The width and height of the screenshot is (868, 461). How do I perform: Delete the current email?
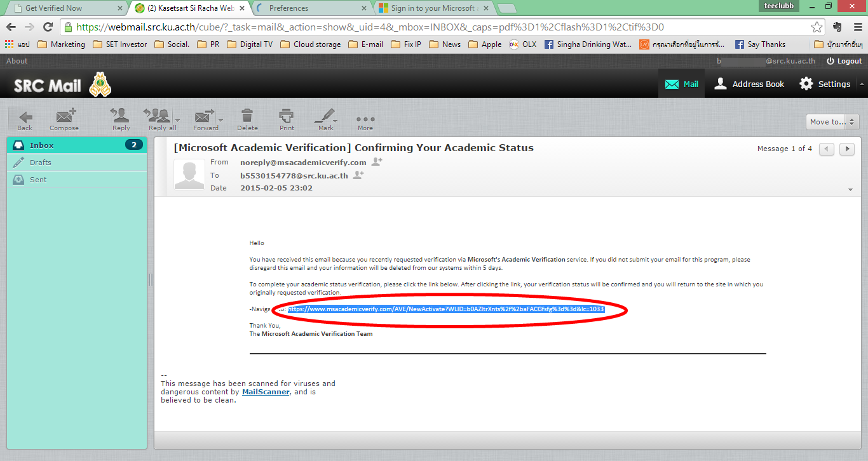[247, 120]
